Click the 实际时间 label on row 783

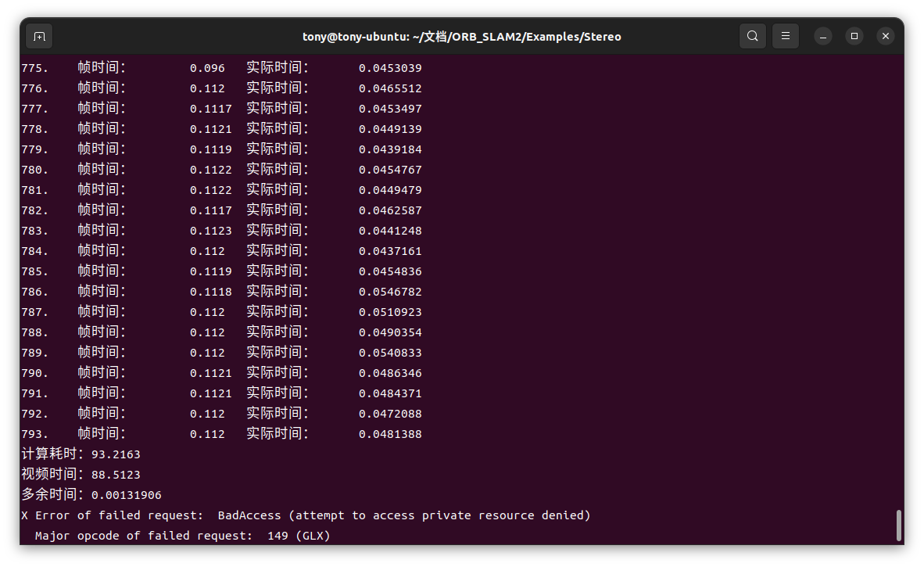coord(278,231)
